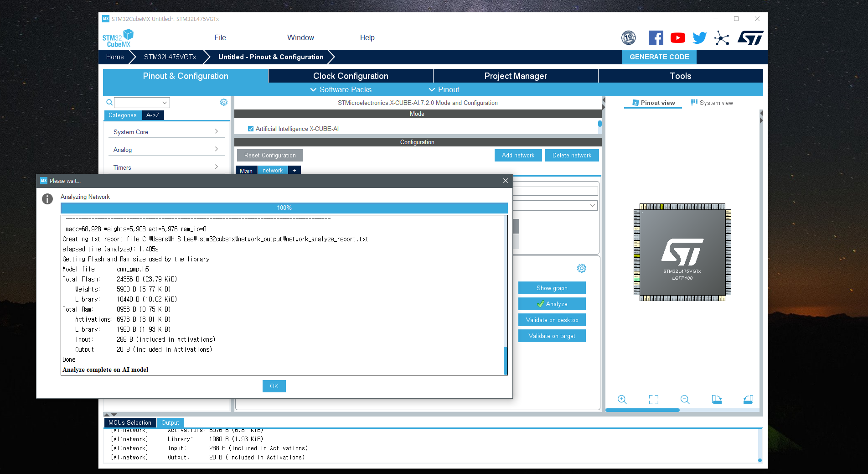Confirm the dialog with OK
868x474 pixels.
point(274,386)
